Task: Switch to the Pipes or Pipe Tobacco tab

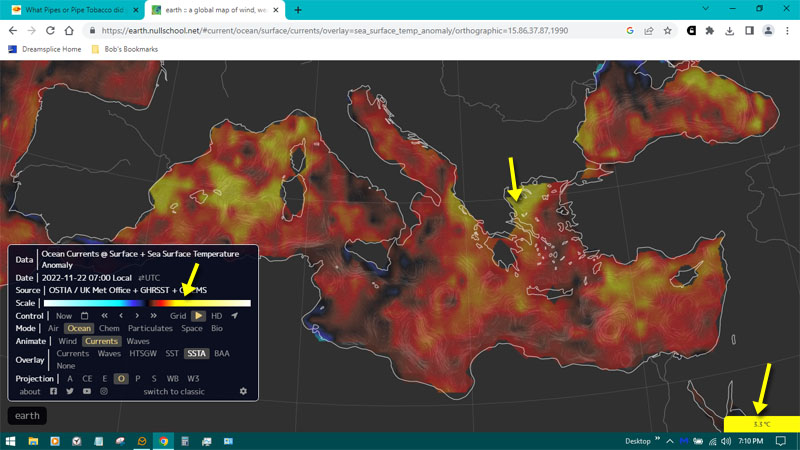Action: point(72,10)
